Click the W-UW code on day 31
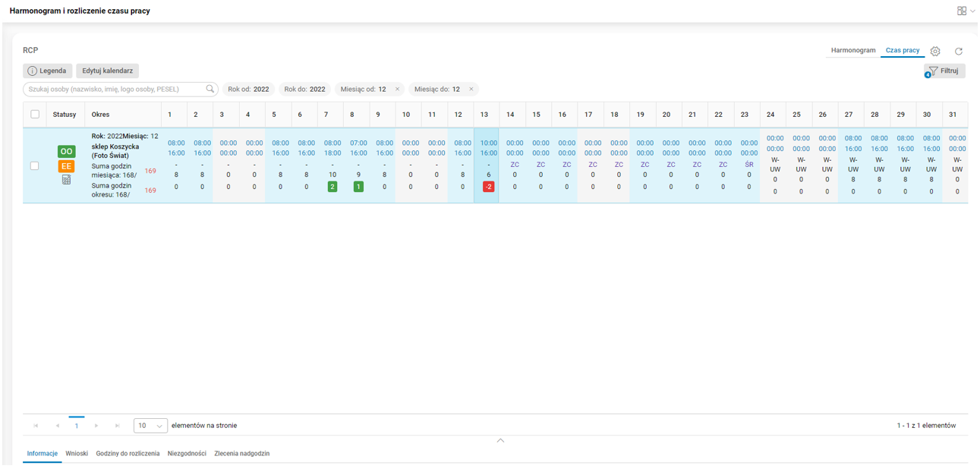Image resolution: width=980 pixels, height=472 pixels. pyautogui.click(x=957, y=165)
